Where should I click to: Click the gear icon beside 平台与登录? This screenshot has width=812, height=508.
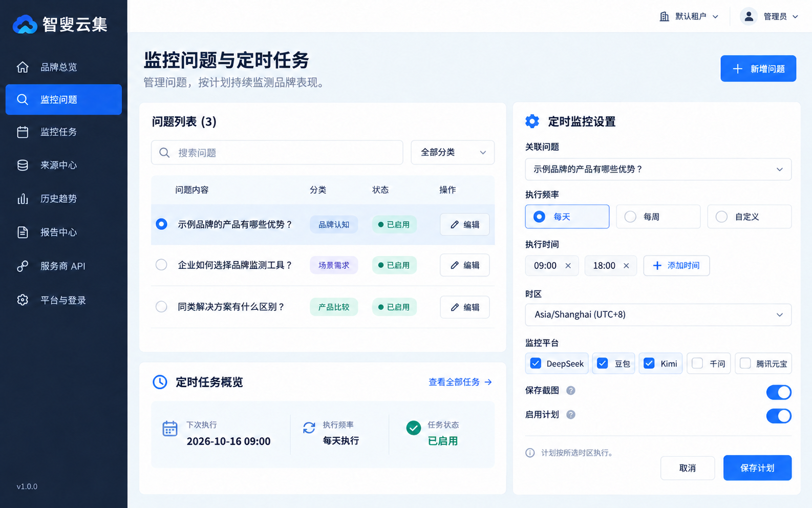pyautogui.click(x=23, y=300)
